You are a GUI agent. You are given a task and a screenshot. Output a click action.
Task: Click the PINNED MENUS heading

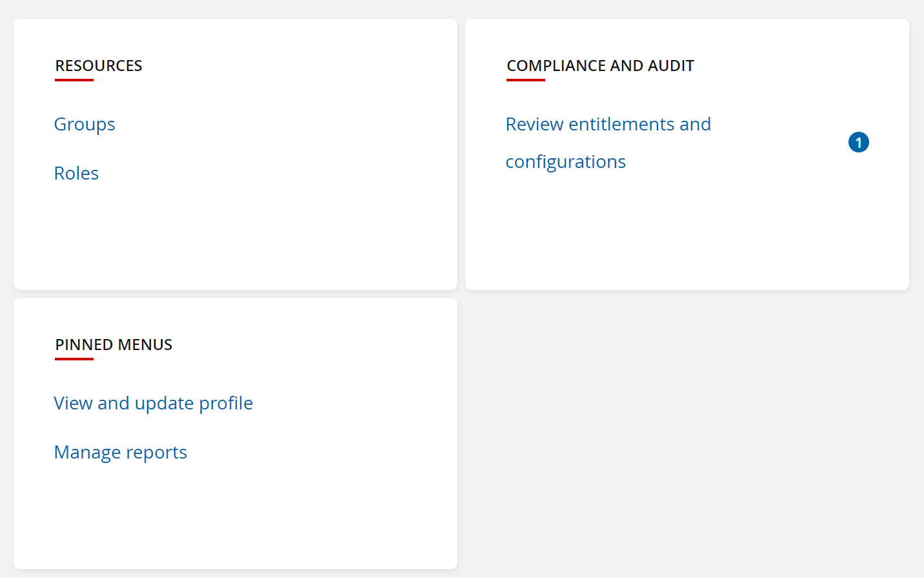click(x=114, y=345)
